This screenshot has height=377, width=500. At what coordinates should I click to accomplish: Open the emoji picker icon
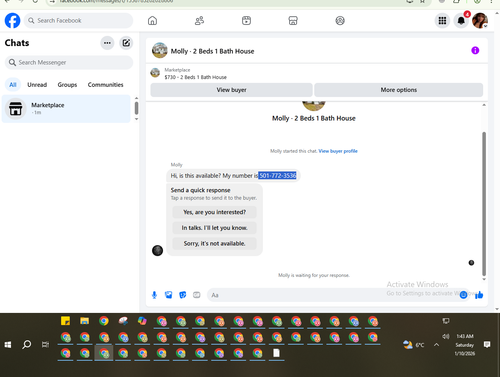point(463,295)
